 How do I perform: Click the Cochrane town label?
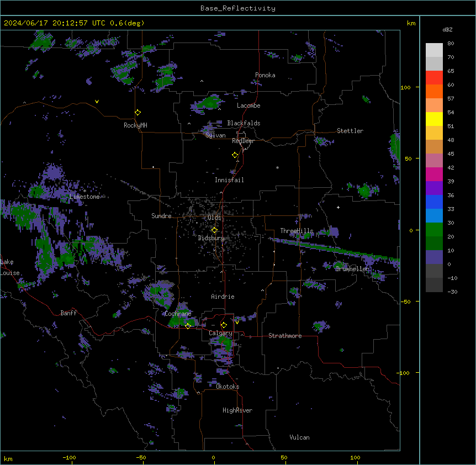coord(178,314)
